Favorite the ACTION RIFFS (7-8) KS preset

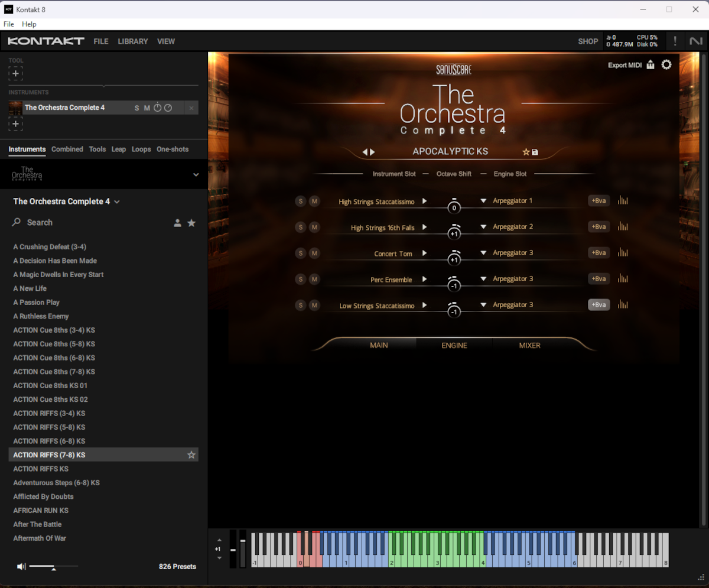191,455
